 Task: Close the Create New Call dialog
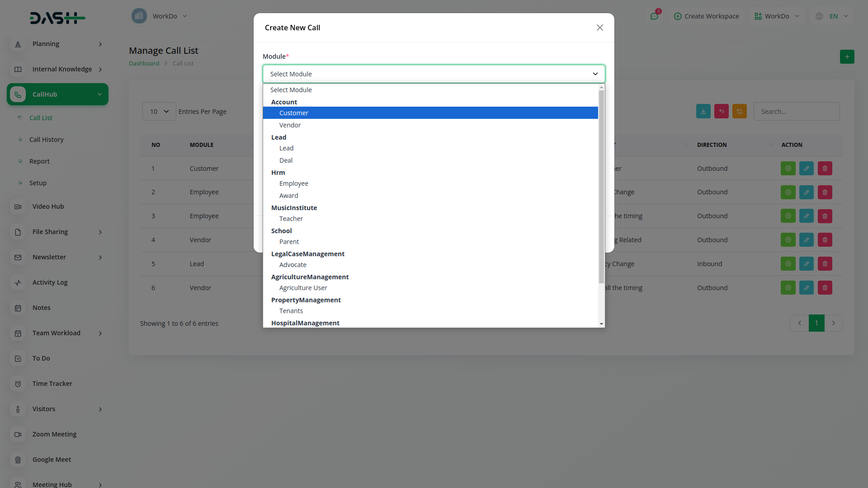(x=599, y=28)
